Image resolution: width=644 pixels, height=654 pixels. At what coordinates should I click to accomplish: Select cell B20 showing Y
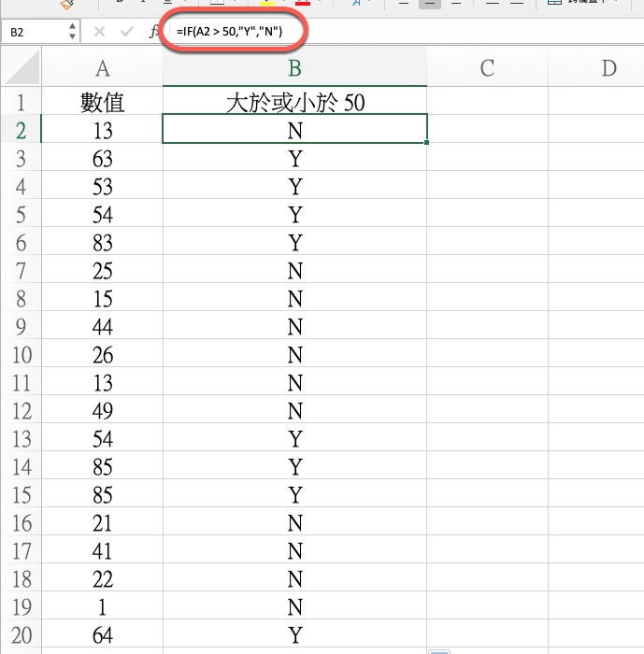tap(294, 634)
